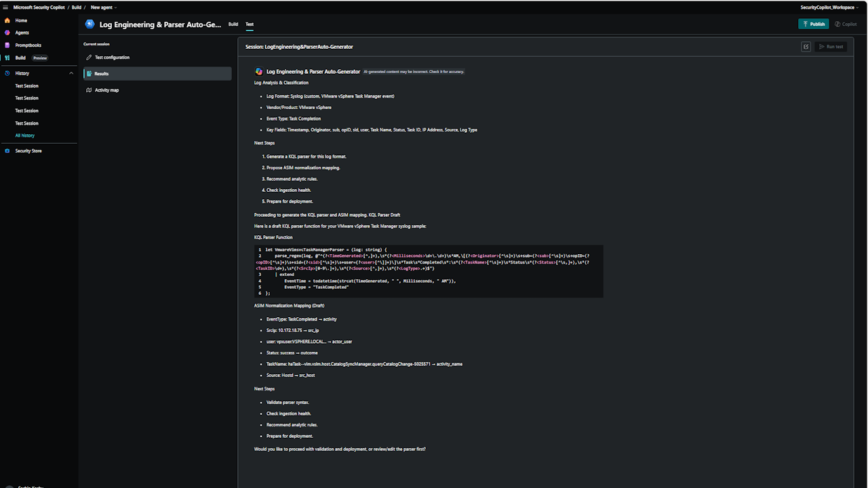Click the Copilot logo in the response header
Viewport: 868px width, 488px height.
click(259, 71)
